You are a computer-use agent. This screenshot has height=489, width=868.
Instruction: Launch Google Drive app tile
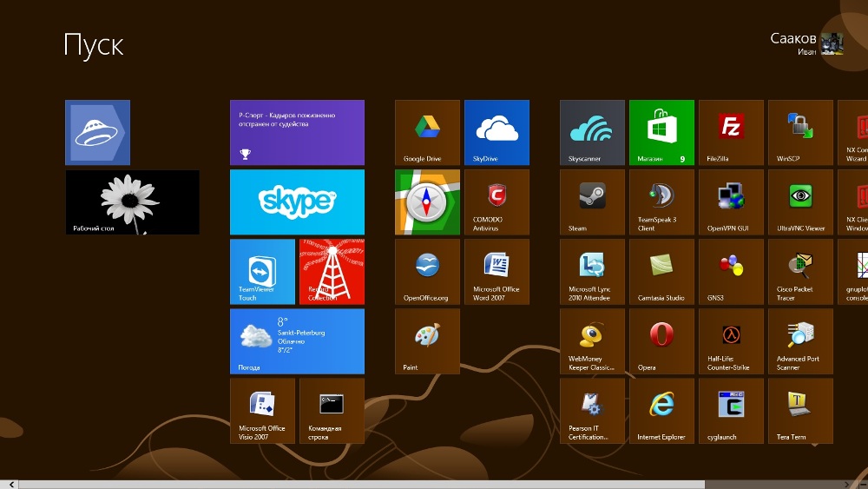click(x=427, y=132)
